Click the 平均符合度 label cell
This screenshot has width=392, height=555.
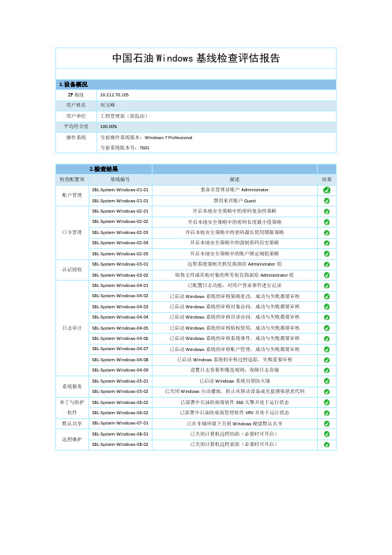point(76,126)
